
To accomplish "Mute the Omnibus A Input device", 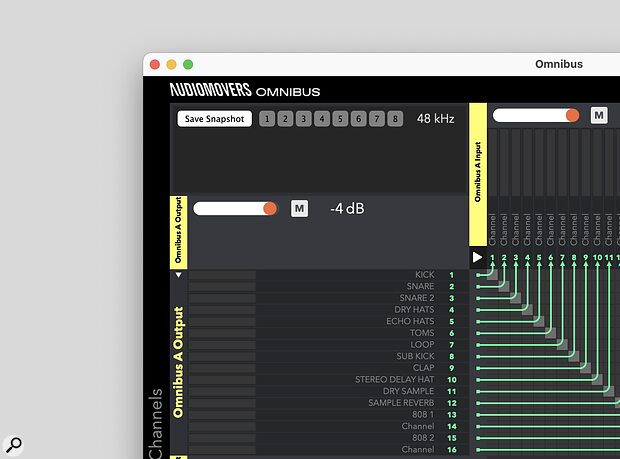I will (x=599, y=115).
